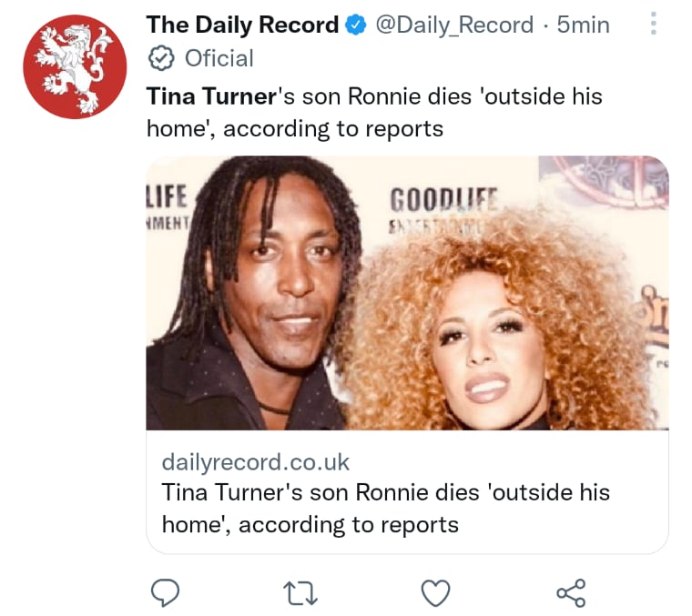
Task: Click the blue verified checkmark badge
Action: (x=356, y=25)
